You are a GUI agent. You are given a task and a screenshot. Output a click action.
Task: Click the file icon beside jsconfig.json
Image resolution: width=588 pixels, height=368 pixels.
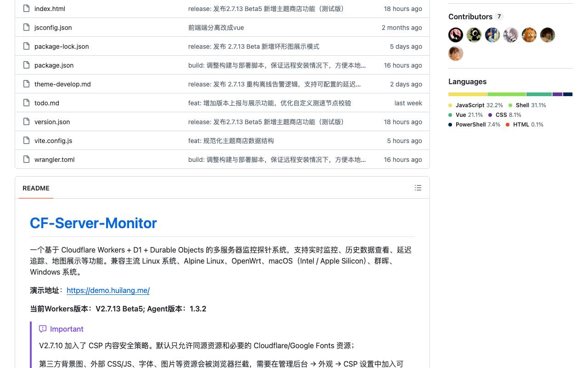pyautogui.click(x=27, y=28)
